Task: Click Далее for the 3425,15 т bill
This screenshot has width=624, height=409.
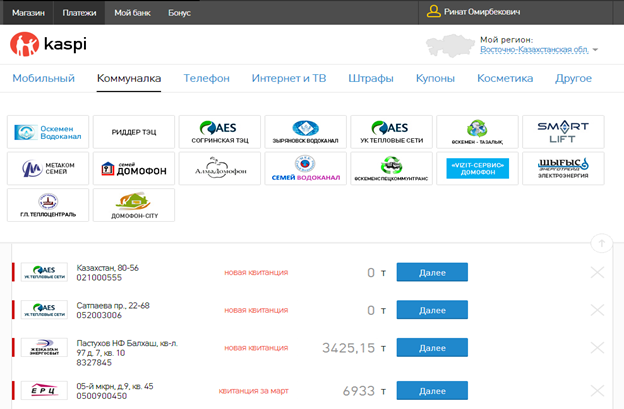Action: (432, 348)
